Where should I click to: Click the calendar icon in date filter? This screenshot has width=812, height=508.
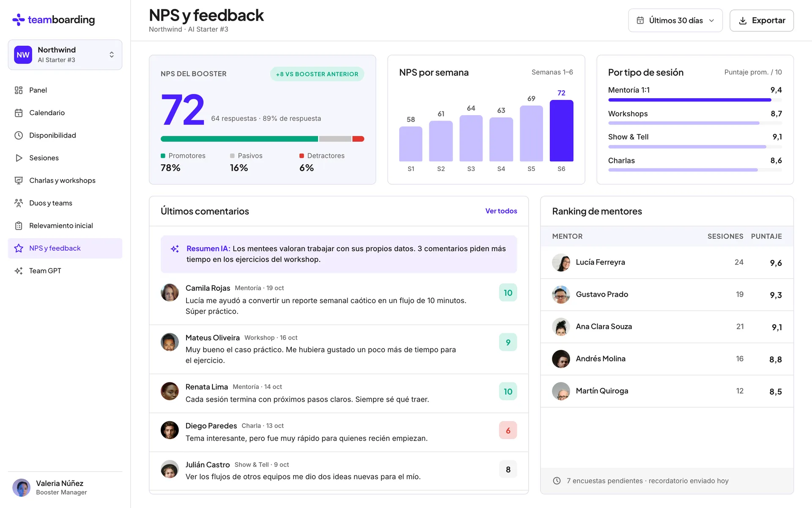tap(640, 20)
